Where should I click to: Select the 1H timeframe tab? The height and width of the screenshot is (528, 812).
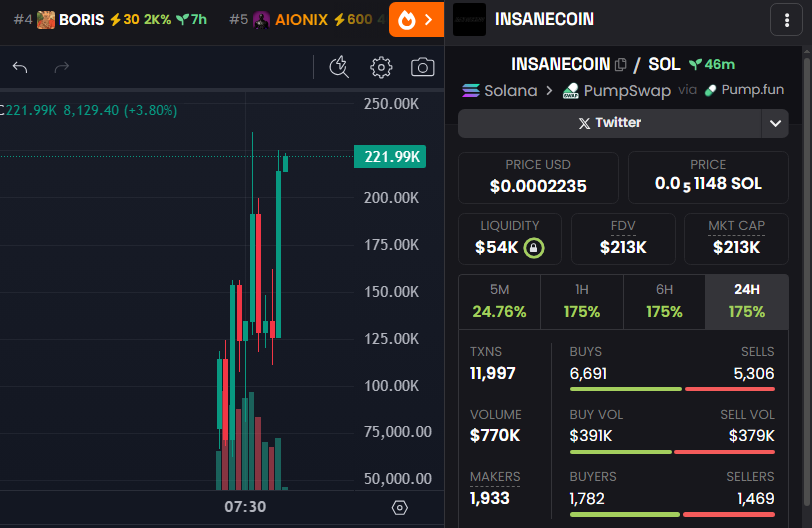pos(582,302)
